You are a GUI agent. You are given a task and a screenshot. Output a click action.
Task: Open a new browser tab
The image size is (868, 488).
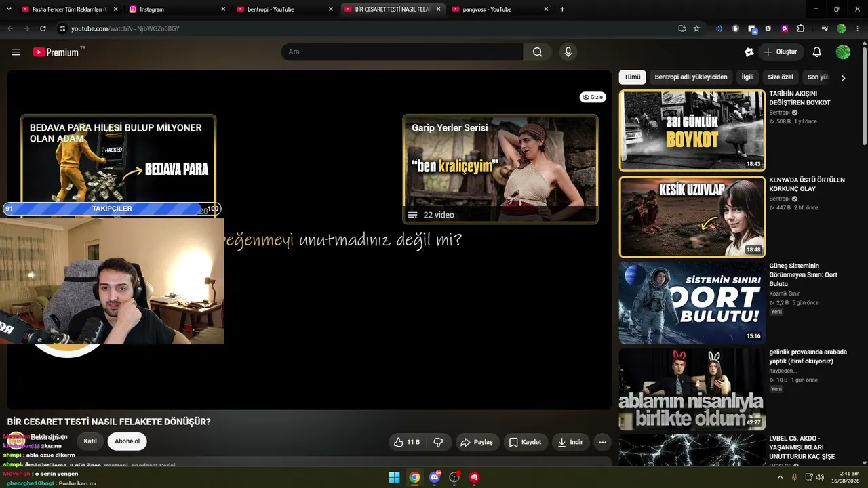click(562, 9)
